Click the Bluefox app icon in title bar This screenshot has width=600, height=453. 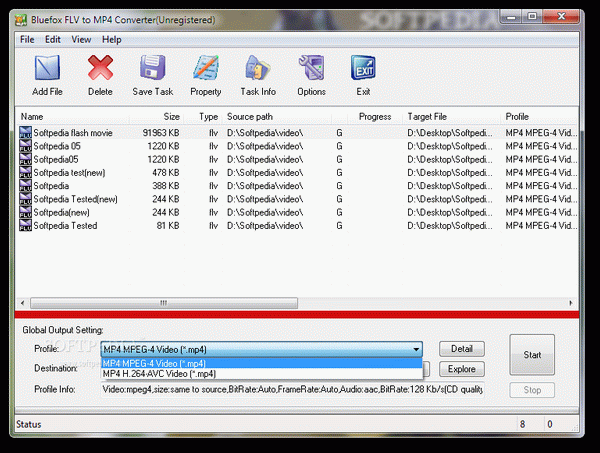21,20
